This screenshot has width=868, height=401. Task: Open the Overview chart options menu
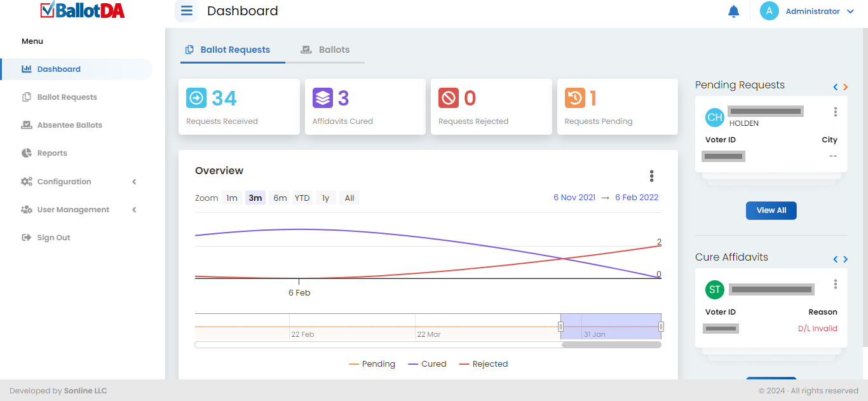pyautogui.click(x=651, y=176)
